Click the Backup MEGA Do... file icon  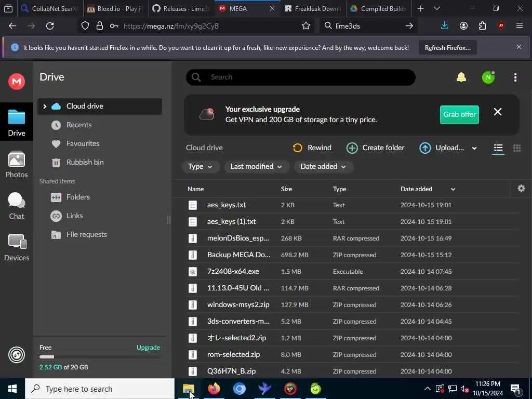[x=192, y=255]
